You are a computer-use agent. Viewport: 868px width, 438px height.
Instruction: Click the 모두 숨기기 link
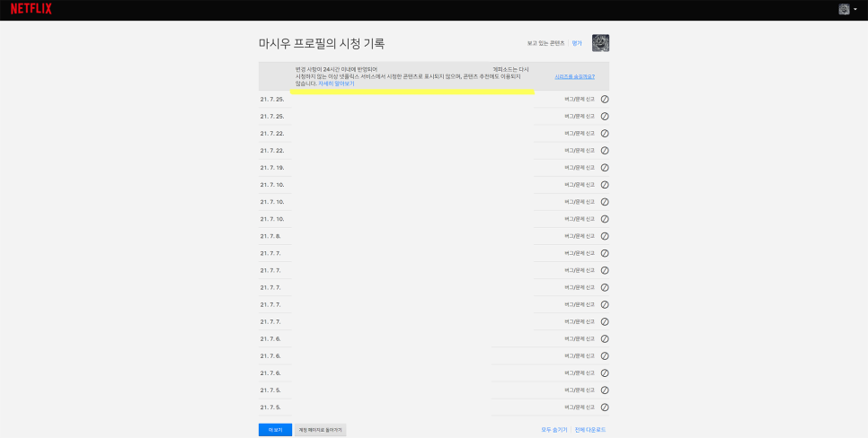554,430
